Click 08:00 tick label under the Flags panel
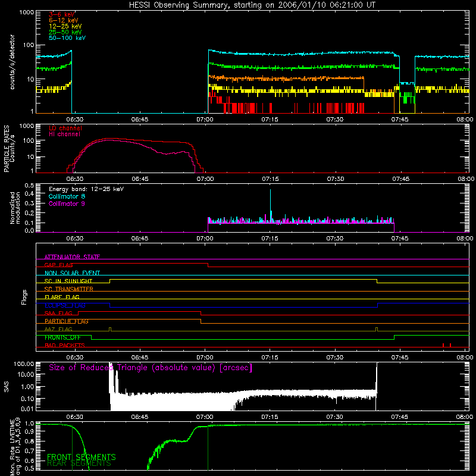The height and width of the screenshot is (476, 476). pyautogui.click(x=465, y=358)
